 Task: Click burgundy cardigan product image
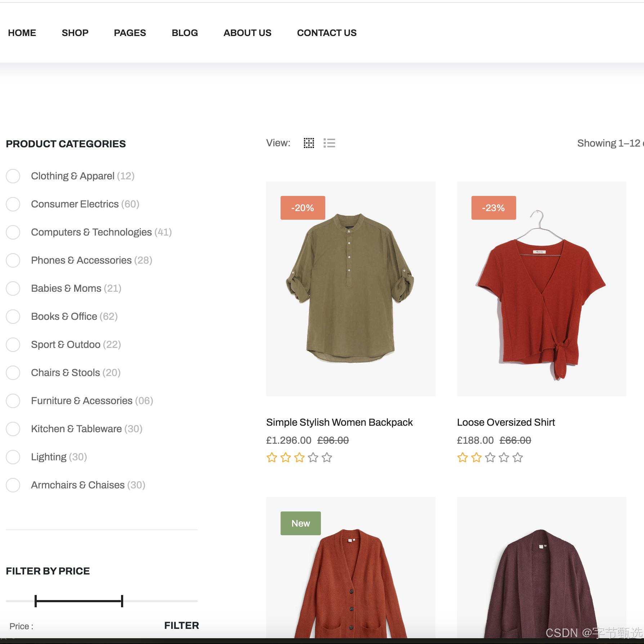pos(542,568)
